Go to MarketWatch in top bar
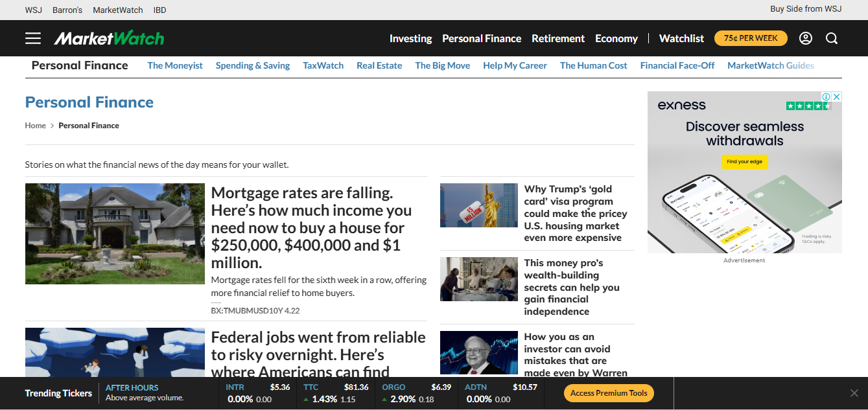The image size is (868, 410). tap(118, 10)
